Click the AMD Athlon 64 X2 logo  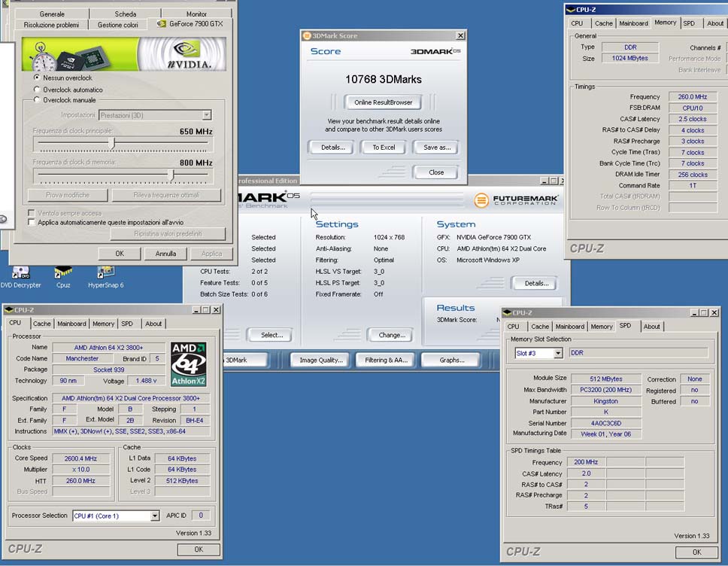point(188,364)
